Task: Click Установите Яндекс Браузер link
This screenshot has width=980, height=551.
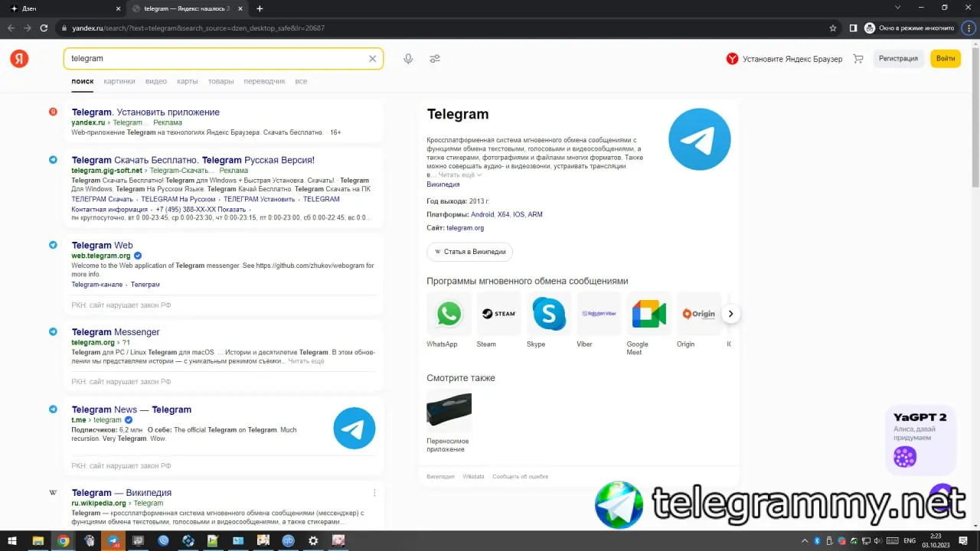Action: (x=784, y=59)
